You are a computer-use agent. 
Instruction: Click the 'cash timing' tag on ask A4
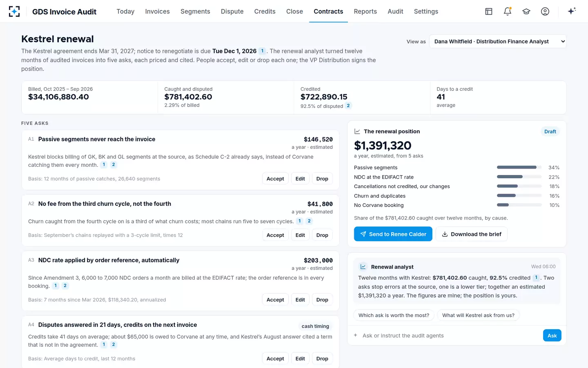[315, 326]
